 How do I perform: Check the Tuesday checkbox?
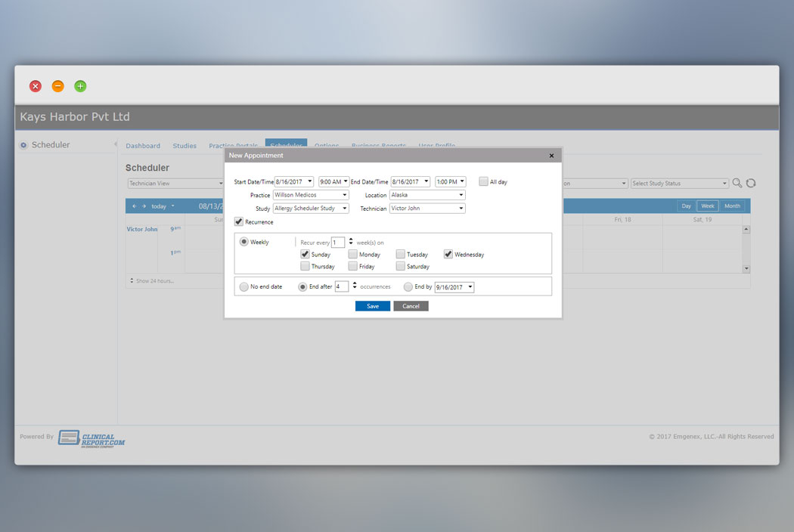pyautogui.click(x=401, y=254)
